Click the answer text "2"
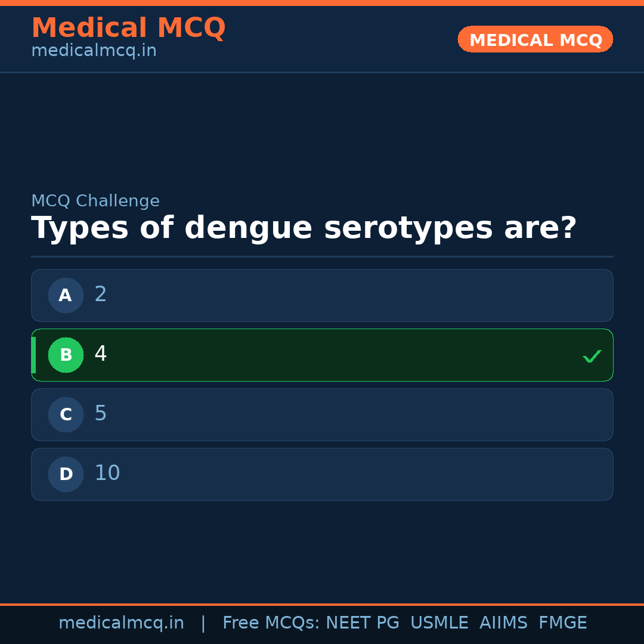 (101, 295)
